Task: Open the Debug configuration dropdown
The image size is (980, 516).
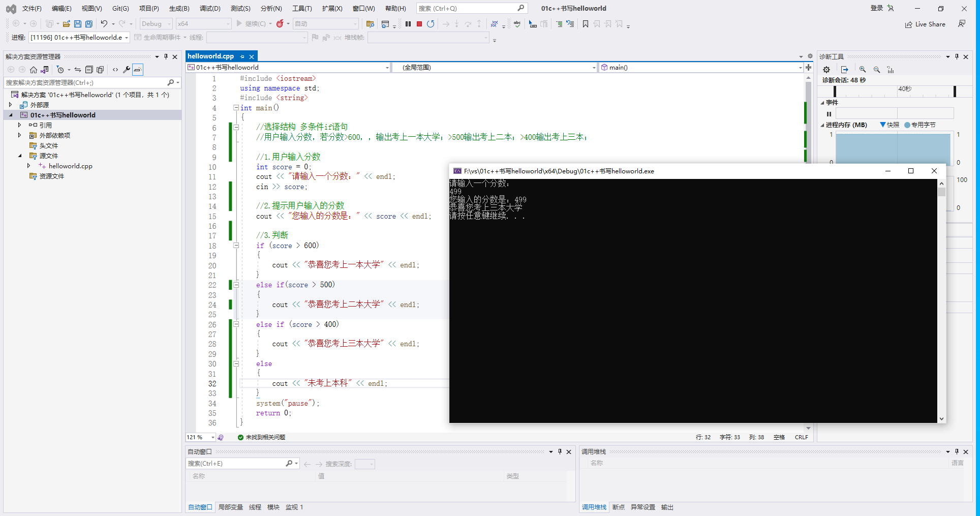Action: click(x=156, y=24)
